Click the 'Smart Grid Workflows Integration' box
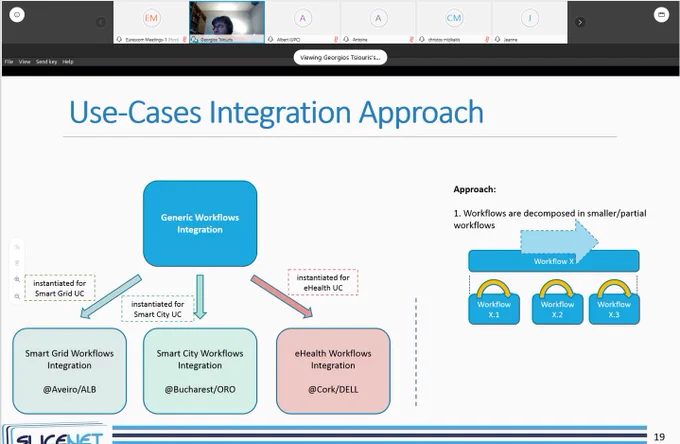Screen dimensions: 680x444 [x=69, y=371]
